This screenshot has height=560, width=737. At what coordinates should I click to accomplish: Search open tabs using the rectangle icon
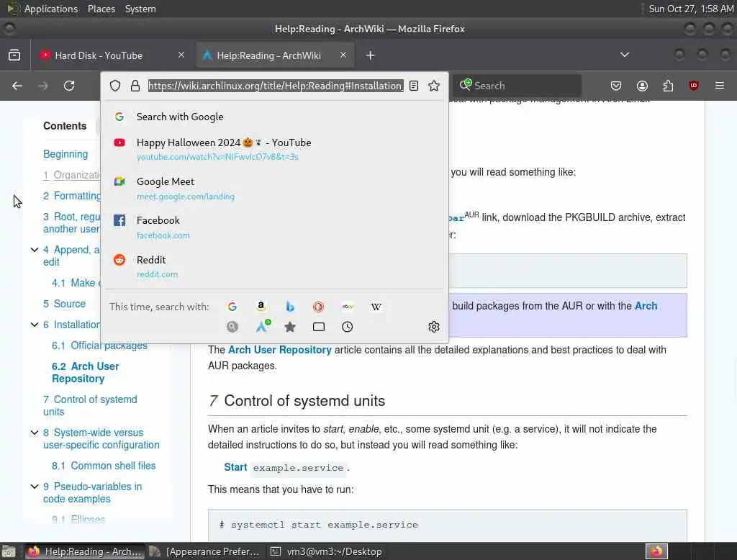coord(319,327)
